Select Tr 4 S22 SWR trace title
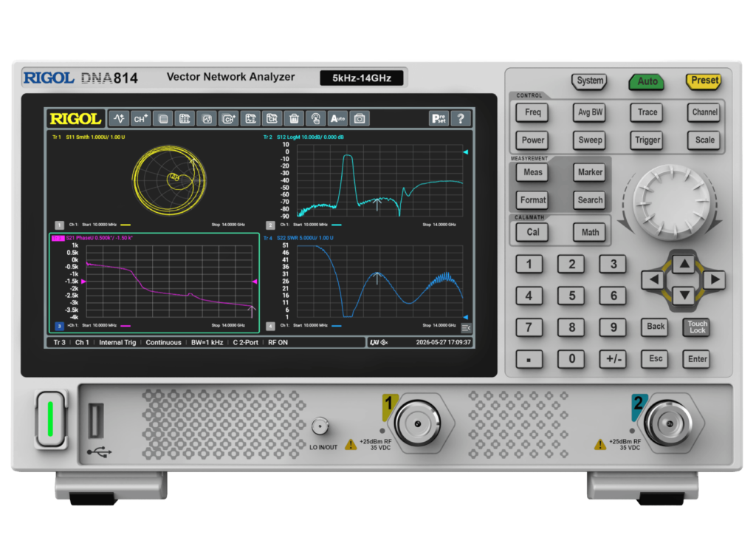The image size is (756, 535). tap(298, 238)
